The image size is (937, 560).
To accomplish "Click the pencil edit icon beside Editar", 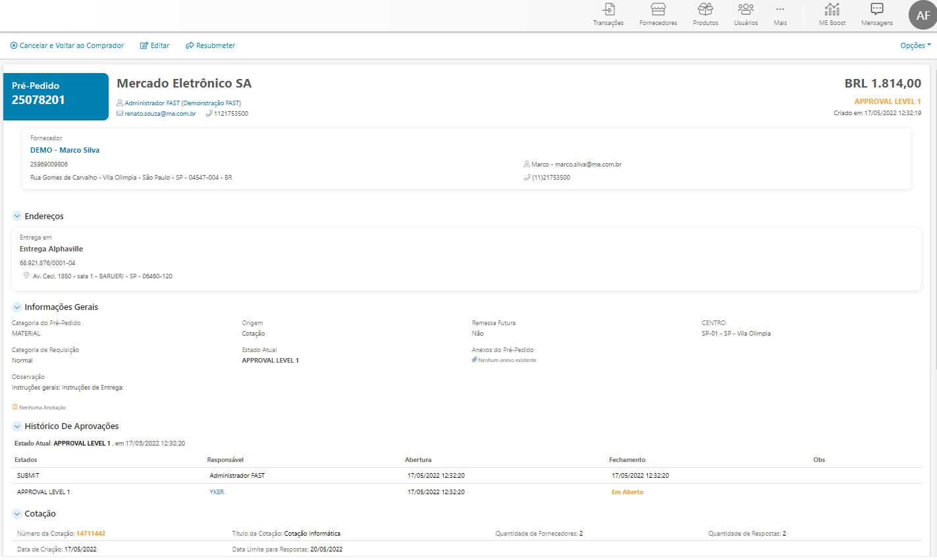I will (144, 45).
